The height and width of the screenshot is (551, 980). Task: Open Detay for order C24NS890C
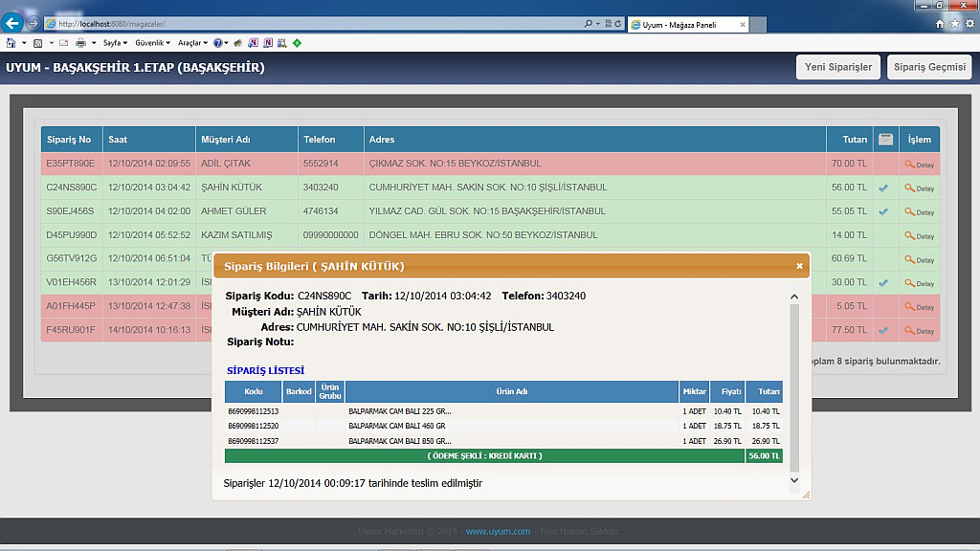[x=919, y=188]
